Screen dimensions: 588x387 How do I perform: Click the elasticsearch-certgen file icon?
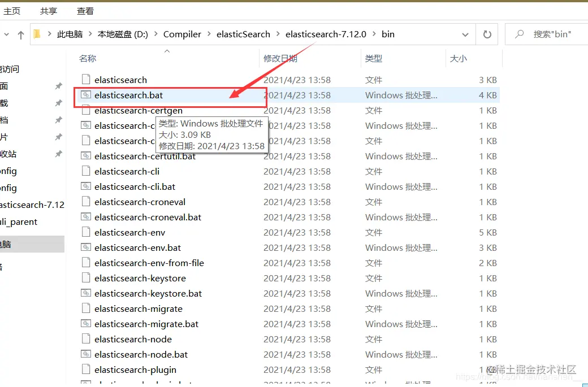click(86, 110)
